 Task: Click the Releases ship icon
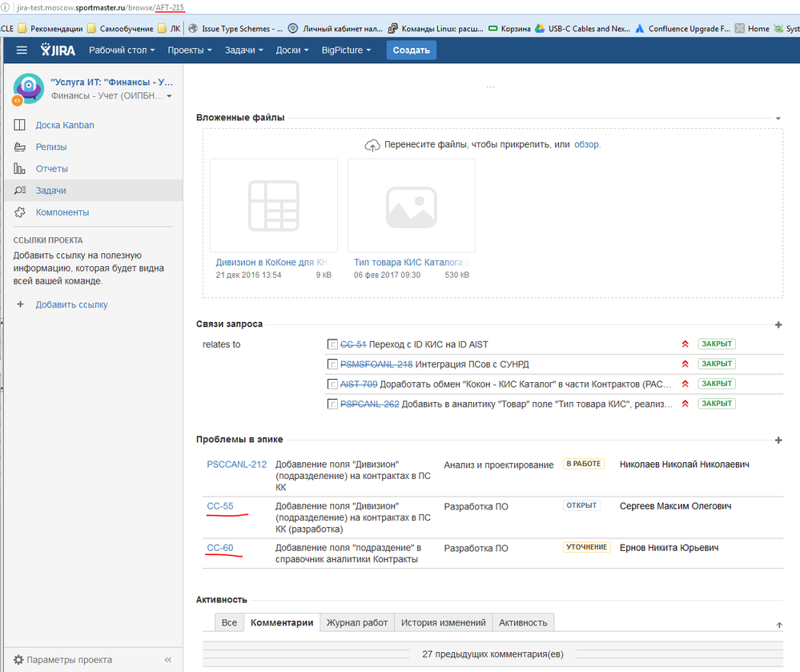tap(19, 147)
